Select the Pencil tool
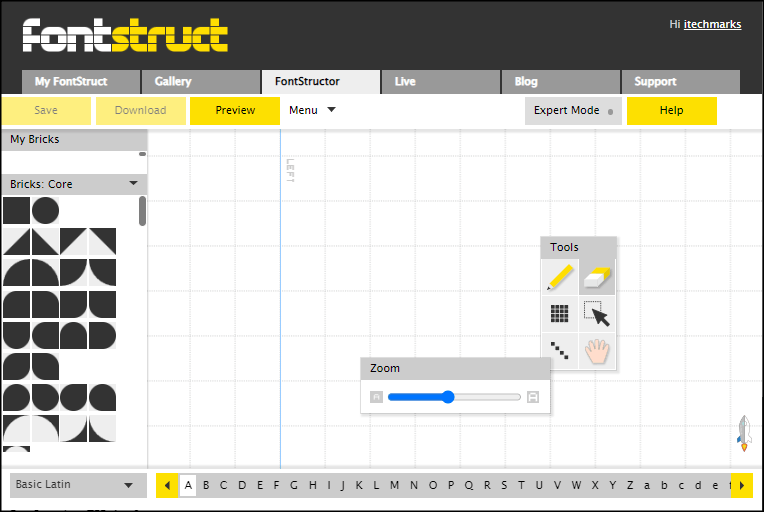This screenshot has width=764, height=512. (559, 277)
